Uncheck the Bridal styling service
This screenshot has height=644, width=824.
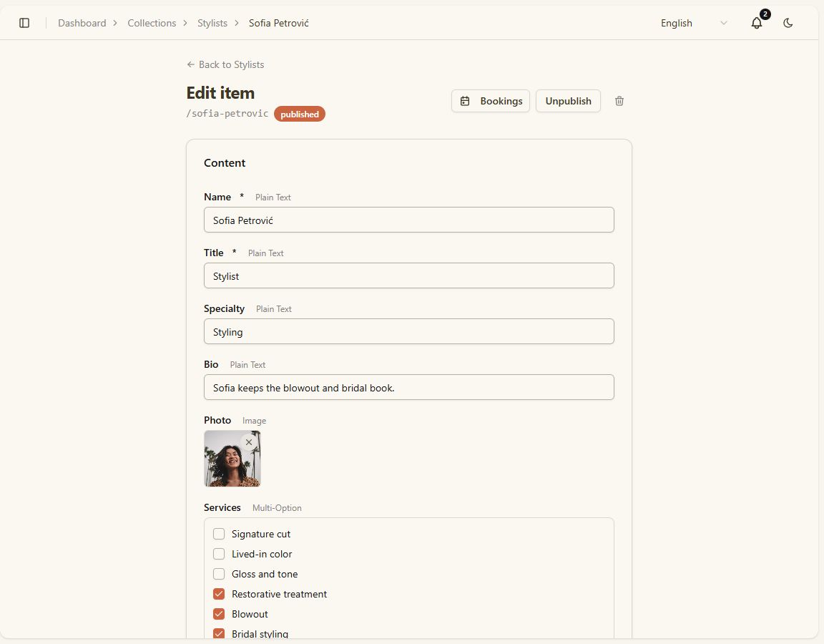[x=219, y=633]
